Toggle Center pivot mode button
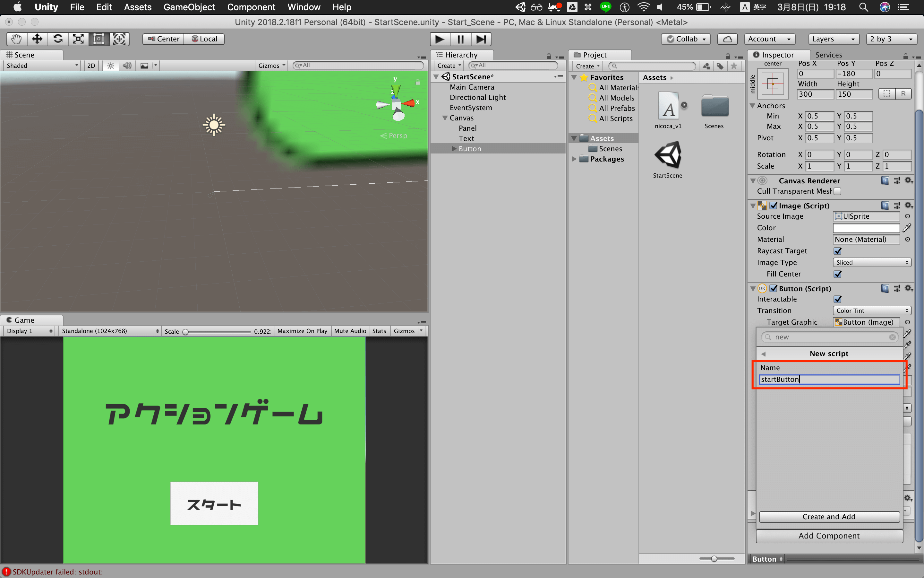The height and width of the screenshot is (578, 924). [163, 39]
